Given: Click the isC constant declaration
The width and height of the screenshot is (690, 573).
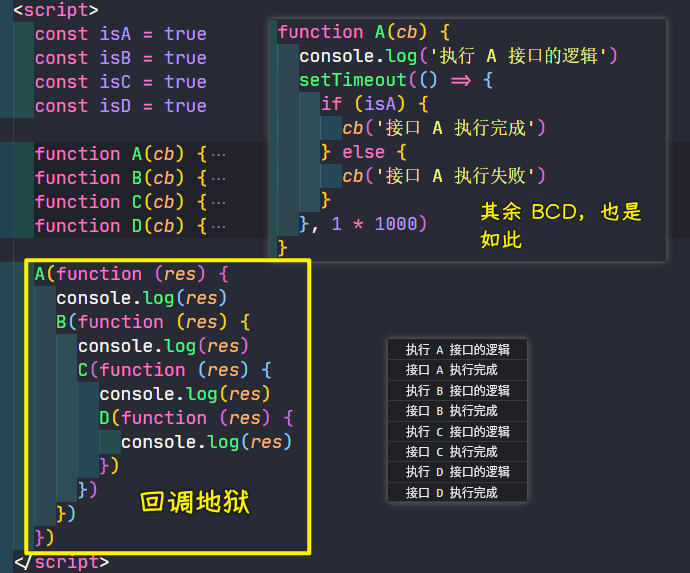Looking at the screenshot, I should click(121, 82).
